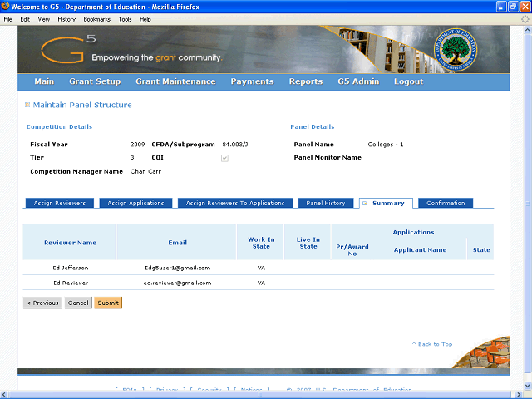Viewport: 532px width, 399px height.
Task: Open Payments navigation item
Action: click(x=252, y=81)
